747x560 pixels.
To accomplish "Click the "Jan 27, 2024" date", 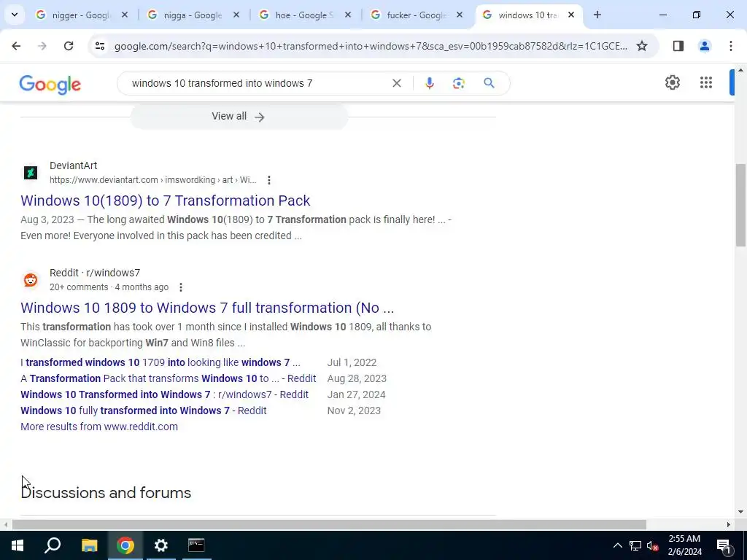I will click(356, 394).
